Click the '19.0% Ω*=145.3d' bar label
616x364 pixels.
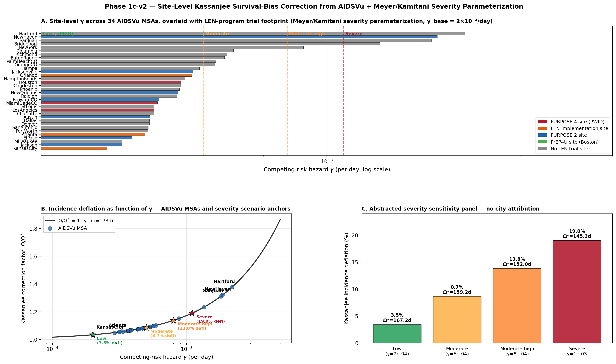coord(577,234)
